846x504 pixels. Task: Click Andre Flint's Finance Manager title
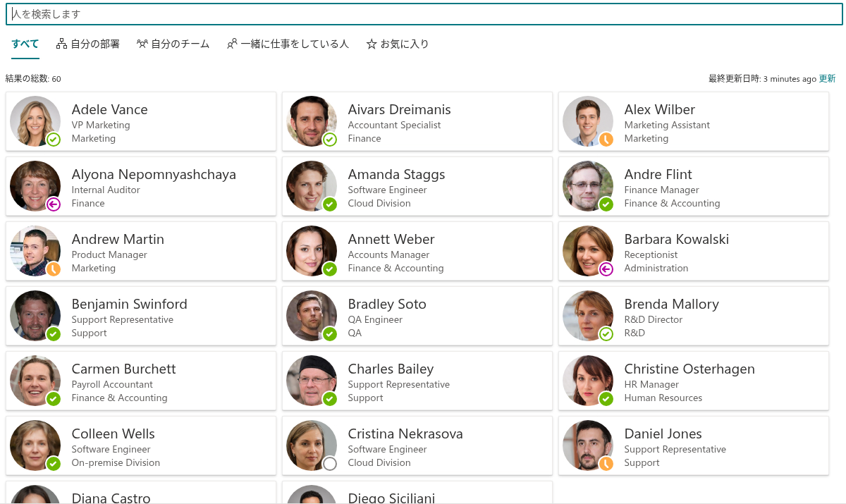[x=662, y=190]
